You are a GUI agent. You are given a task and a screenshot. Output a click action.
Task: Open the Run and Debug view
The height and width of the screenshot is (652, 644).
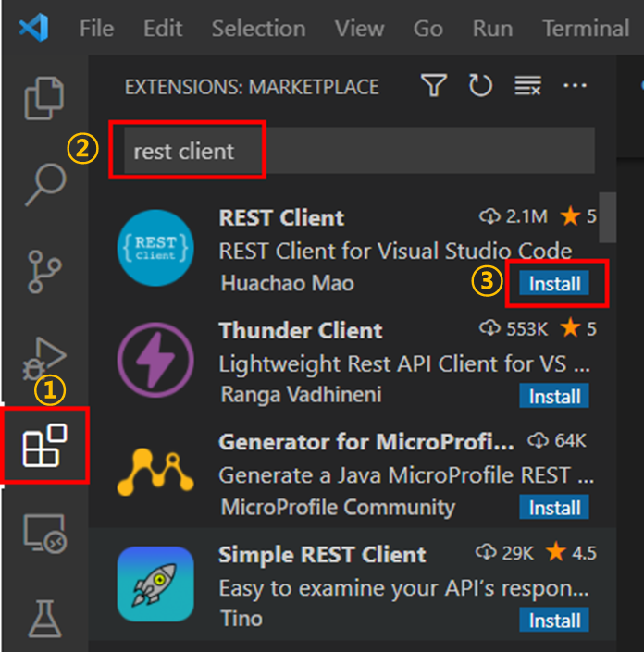[44, 358]
